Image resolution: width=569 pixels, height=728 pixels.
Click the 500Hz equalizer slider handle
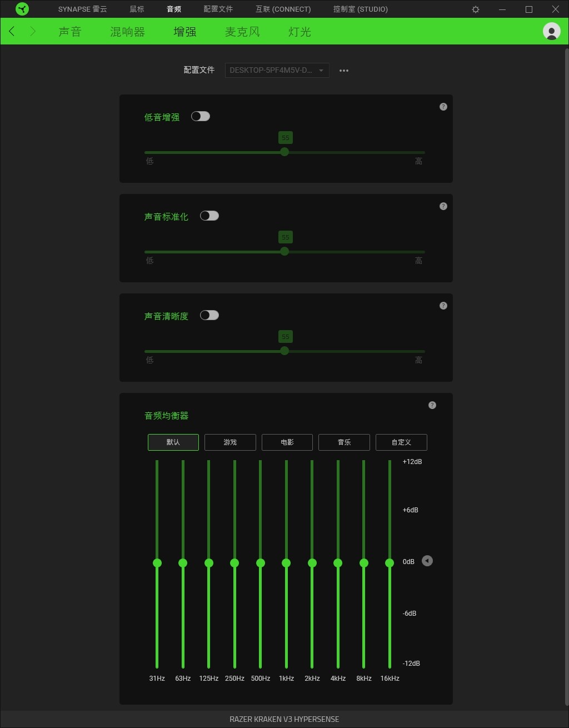click(x=261, y=563)
